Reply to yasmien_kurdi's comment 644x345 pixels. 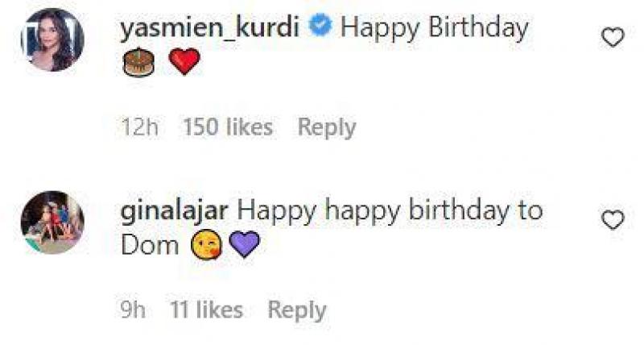click(327, 128)
